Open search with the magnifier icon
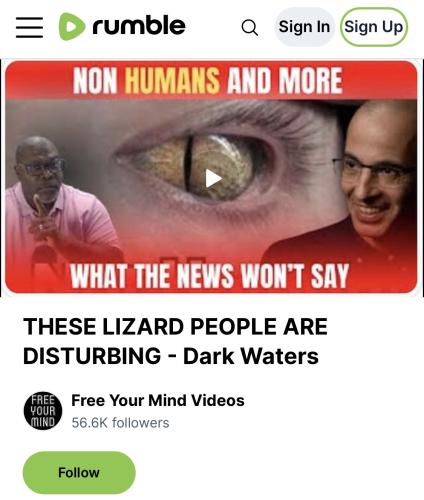The width and height of the screenshot is (424, 500). (250, 27)
